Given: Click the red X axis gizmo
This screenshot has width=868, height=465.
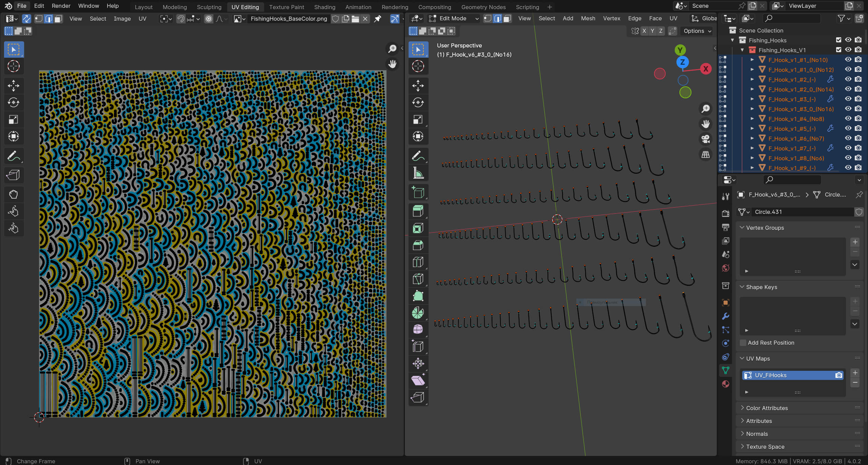Looking at the screenshot, I should pyautogui.click(x=706, y=69).
